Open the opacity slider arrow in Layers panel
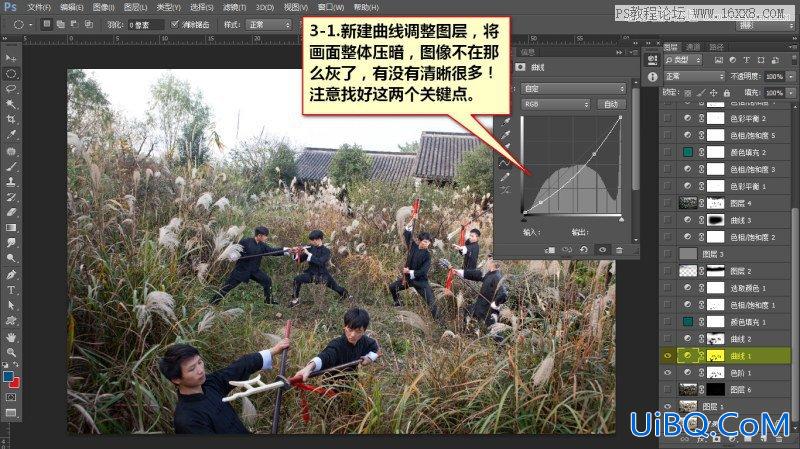 coord(791,76)
